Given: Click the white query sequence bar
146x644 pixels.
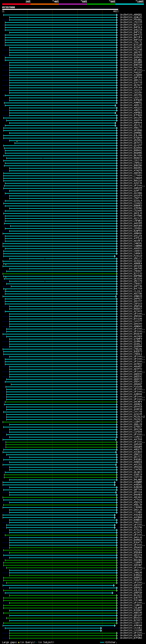Looking at the screenshot, I should 60,10.
